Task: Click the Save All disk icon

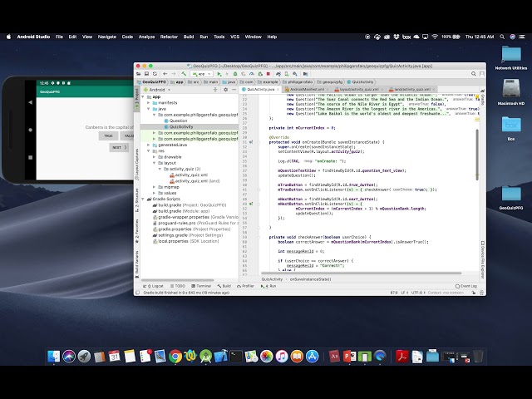Action: pyautogui.click(x=146, y=74)
